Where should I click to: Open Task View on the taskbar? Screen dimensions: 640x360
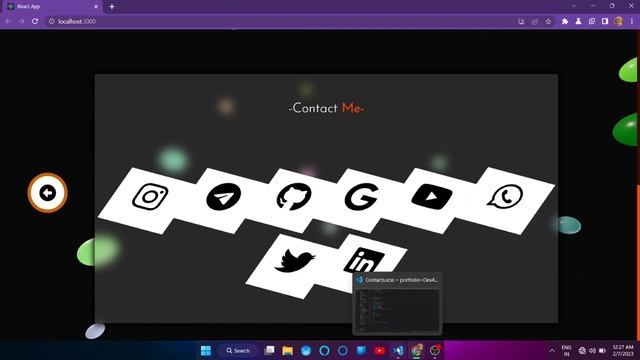tap(269, 351)
